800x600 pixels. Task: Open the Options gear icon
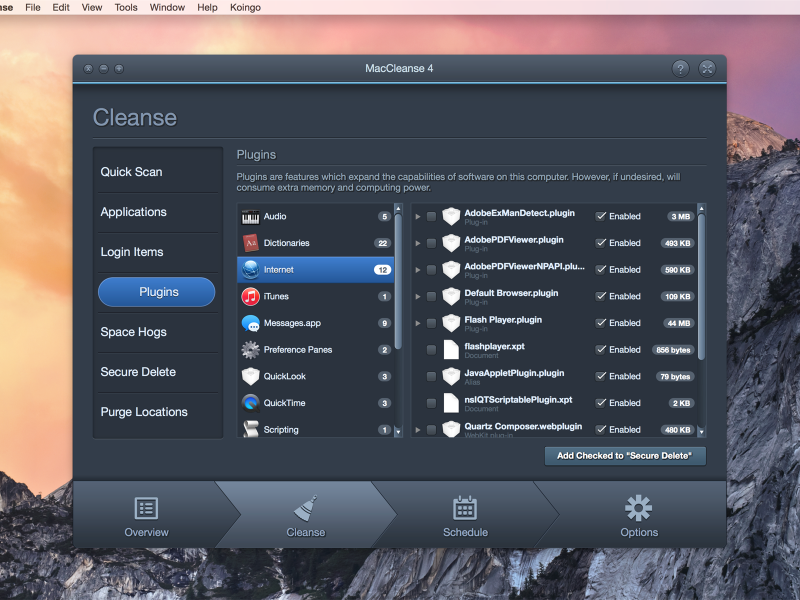click(x=639, y=508)
